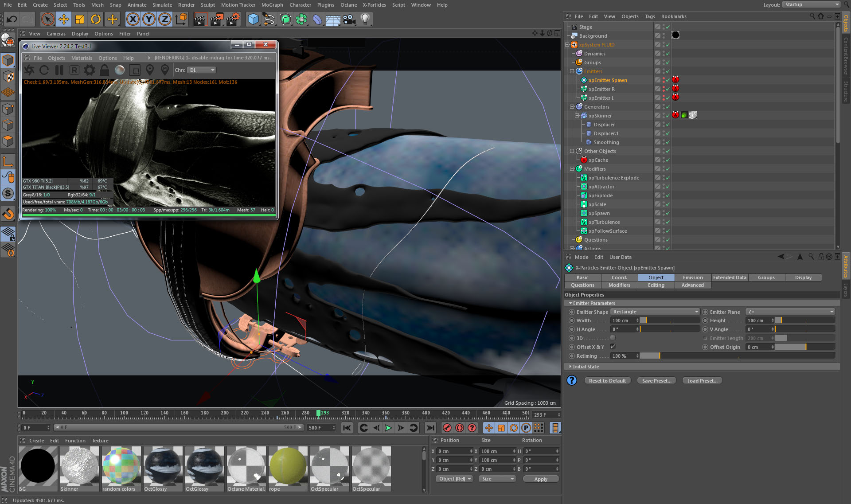Add a Cube primitive object

[253, 19]
